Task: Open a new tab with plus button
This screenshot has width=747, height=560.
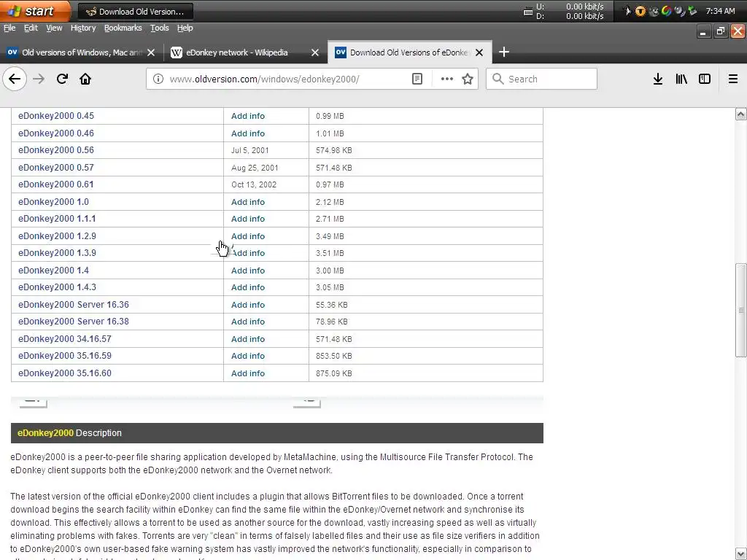Action: (504, 52)
